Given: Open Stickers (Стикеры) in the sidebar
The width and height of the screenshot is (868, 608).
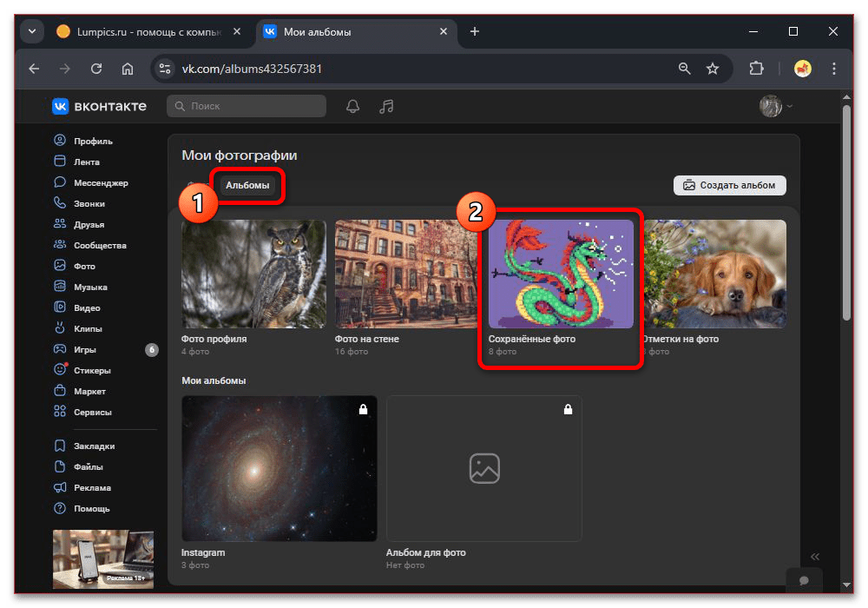Looking at the screenshot, I should pos(92,370).
